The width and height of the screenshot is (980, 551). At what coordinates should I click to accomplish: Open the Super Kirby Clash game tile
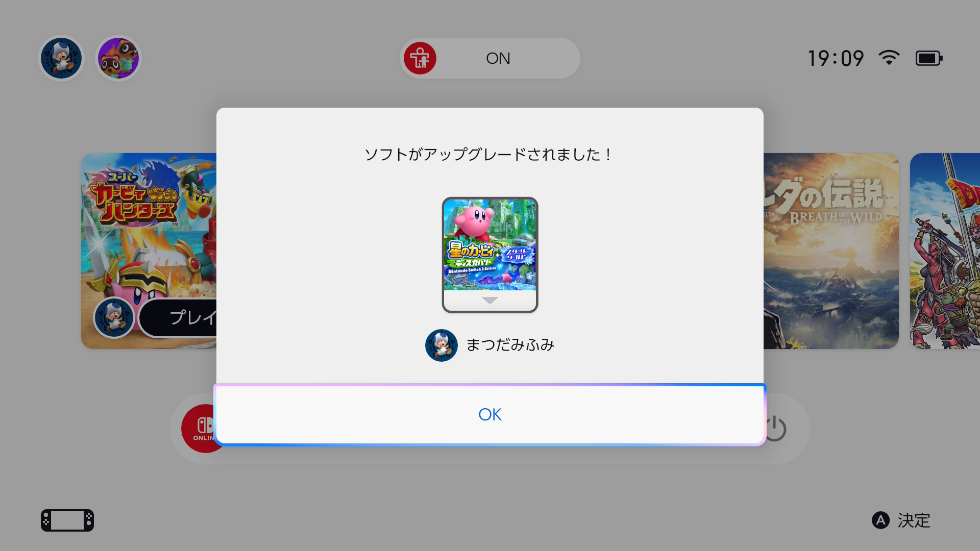tap(149, 251)
